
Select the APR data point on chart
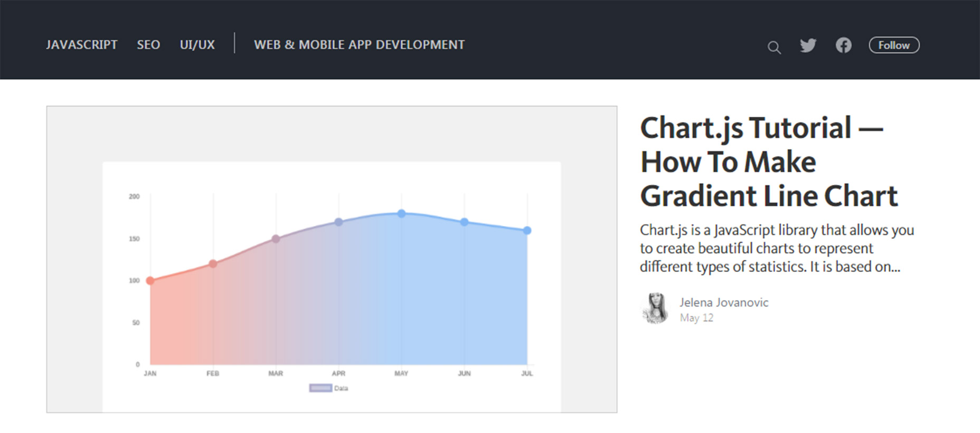click(x=338, y=222)
